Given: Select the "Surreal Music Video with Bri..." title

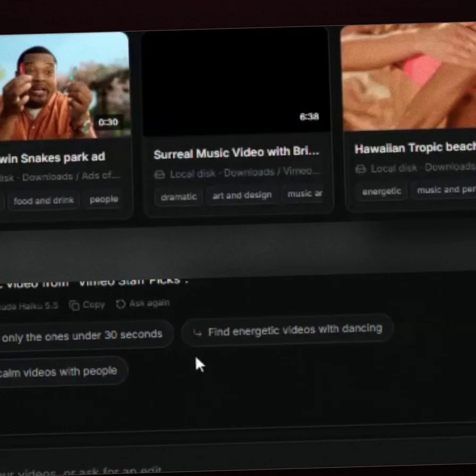Looking at the screenshot, I should click(236, 152).
